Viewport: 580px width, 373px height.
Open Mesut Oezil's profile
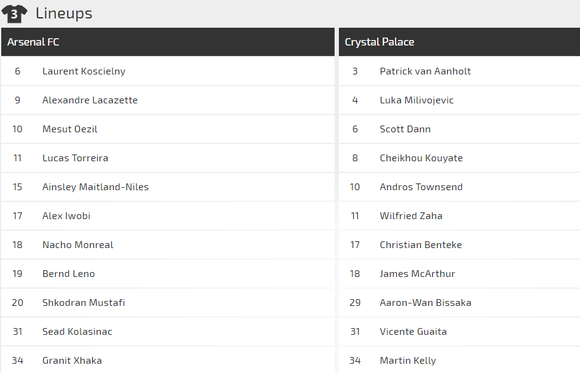pos(70,129)
